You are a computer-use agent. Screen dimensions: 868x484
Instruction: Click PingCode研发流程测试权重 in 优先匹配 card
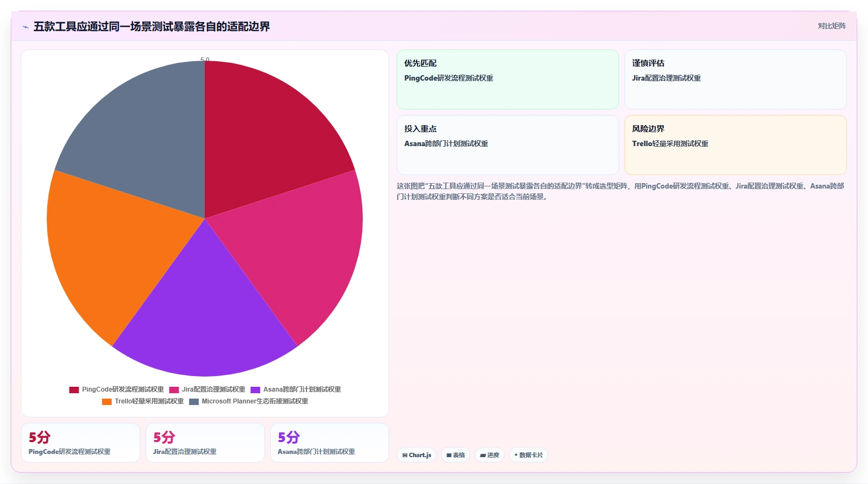pyautogui.click(x=449, y=78)
